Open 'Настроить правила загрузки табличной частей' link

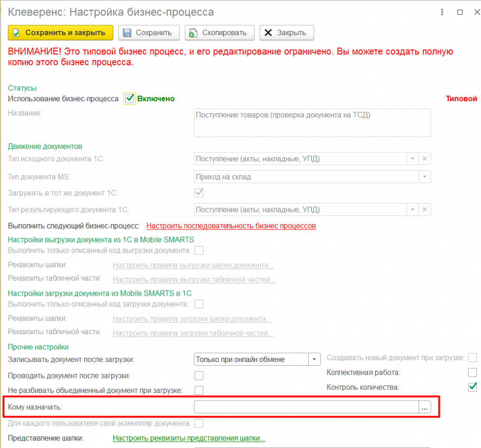pos(193,333)
